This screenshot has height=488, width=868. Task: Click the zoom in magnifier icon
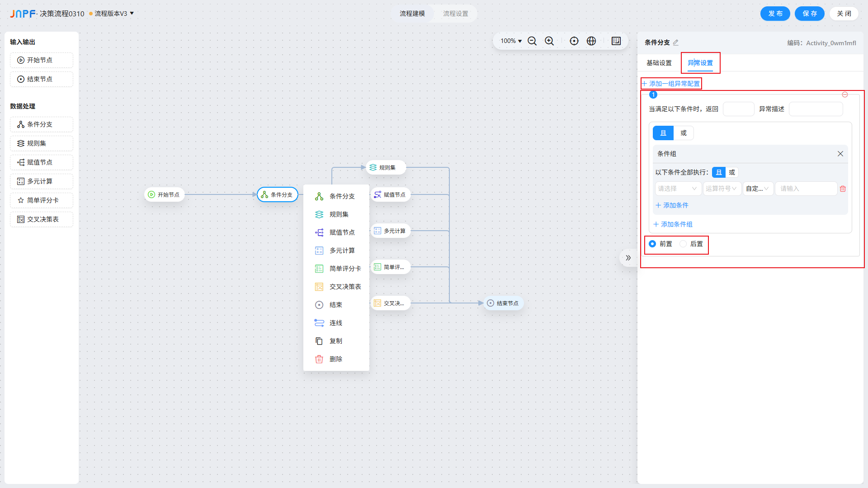(x=549, y=41)
